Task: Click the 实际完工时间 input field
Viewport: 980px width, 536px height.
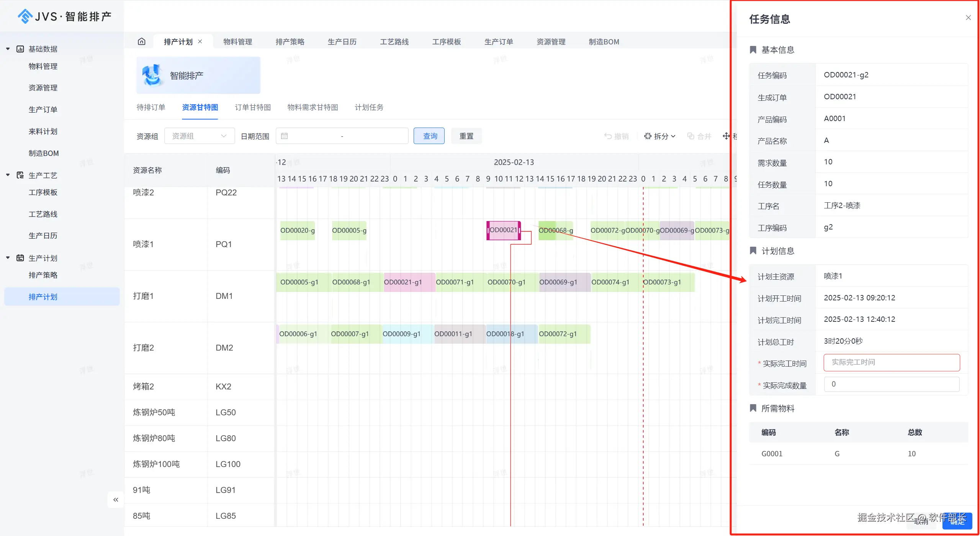Action: [891, 362]
